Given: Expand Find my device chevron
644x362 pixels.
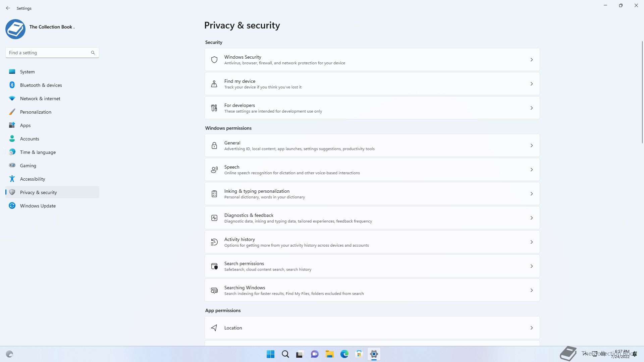Looking at the screenshot, I should tap(532, 84).
